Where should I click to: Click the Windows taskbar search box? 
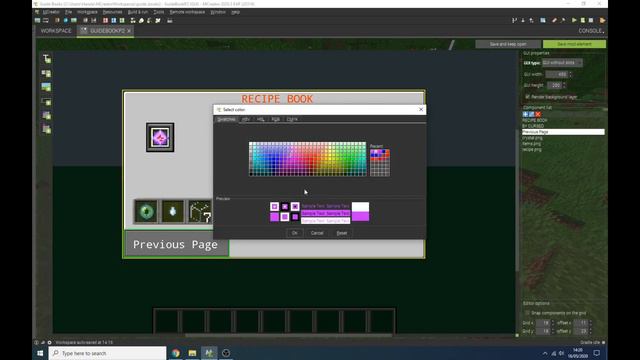pos(107,353)
